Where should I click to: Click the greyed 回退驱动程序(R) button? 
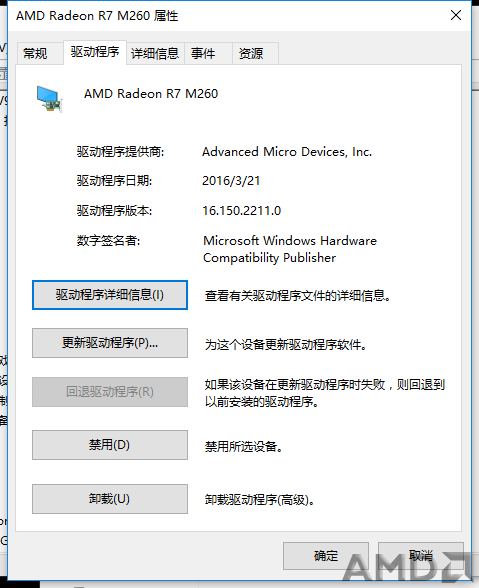tap(110, 392)
